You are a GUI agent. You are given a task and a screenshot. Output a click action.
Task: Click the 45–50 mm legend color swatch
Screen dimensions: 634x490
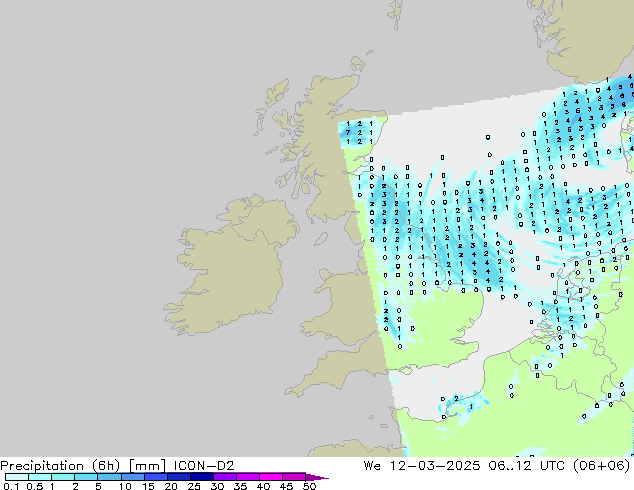(x=294, y=477)
